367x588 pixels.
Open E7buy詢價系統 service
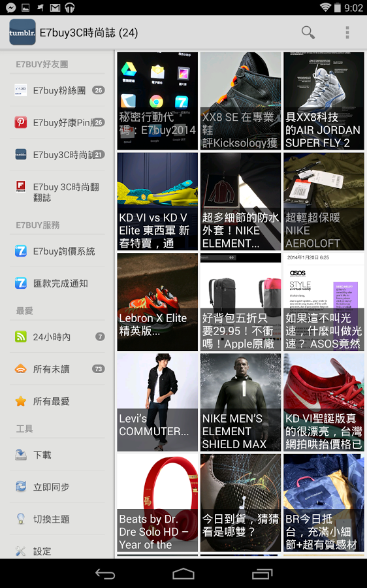click(x=57, y=252)
